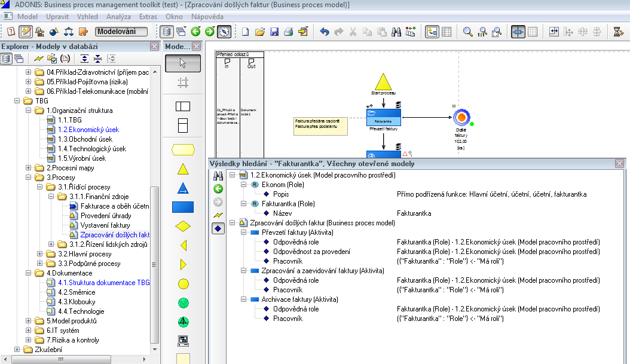Select the yellow hexagon element in palette
630x364 pixels.
click(x=183, y=150)
